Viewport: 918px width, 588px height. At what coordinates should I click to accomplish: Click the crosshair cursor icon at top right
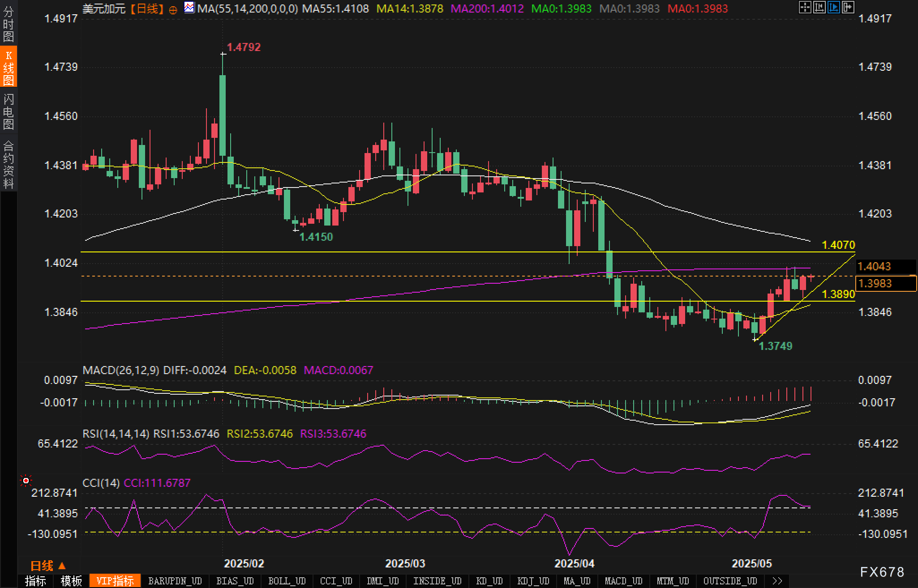coord(805,7)
